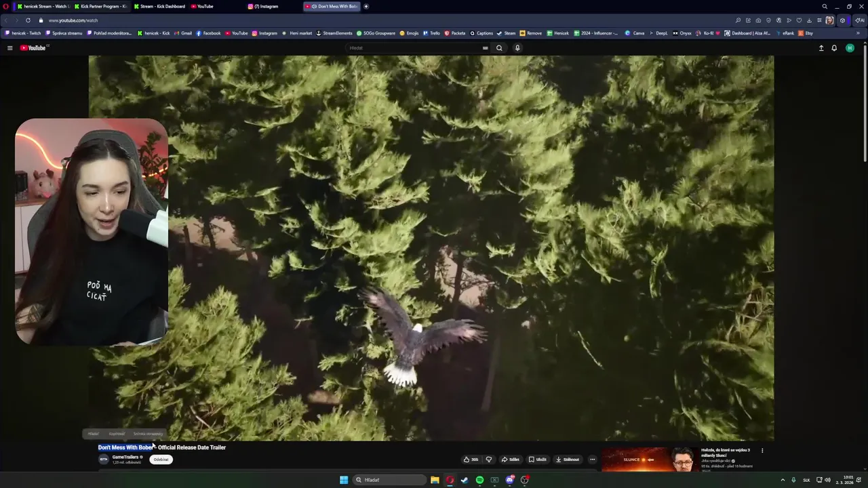Save the video with Uložit button
868x488 pixels.
537,460
